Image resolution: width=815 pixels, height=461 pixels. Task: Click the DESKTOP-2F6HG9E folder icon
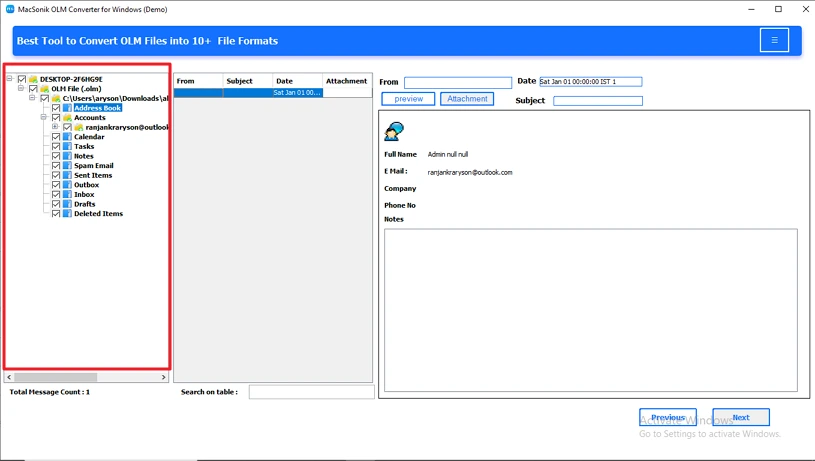coord(33,79)
